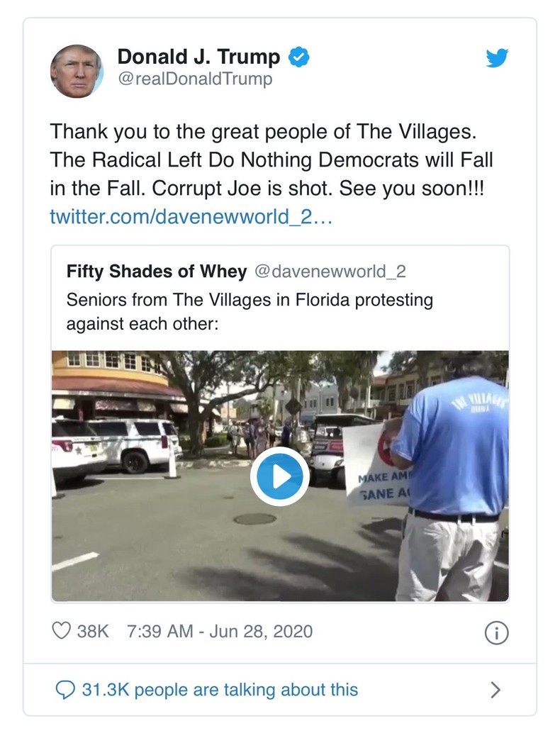Open Donald J. Trump's profile picture
Viewport: 560px width, 733px height.
pos(77,72)
